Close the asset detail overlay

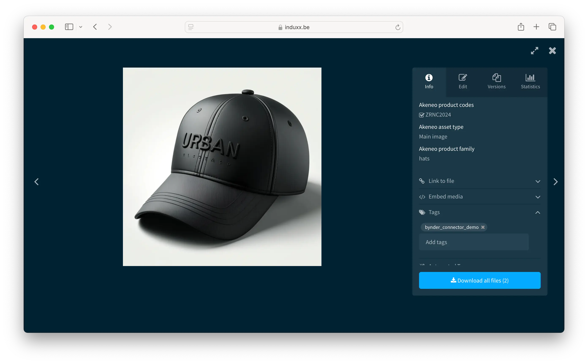click(x=552, y=50)
